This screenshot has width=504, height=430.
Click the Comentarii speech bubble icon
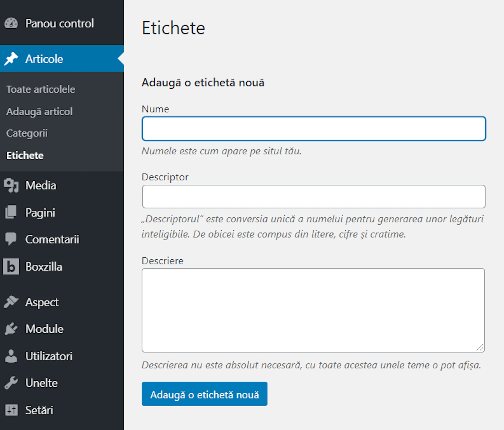click(11, 239)
